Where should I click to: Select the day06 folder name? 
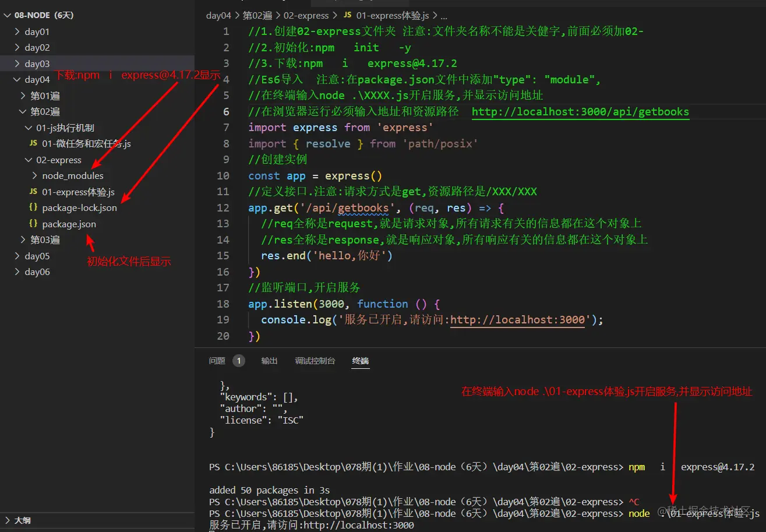pos(37,272)
